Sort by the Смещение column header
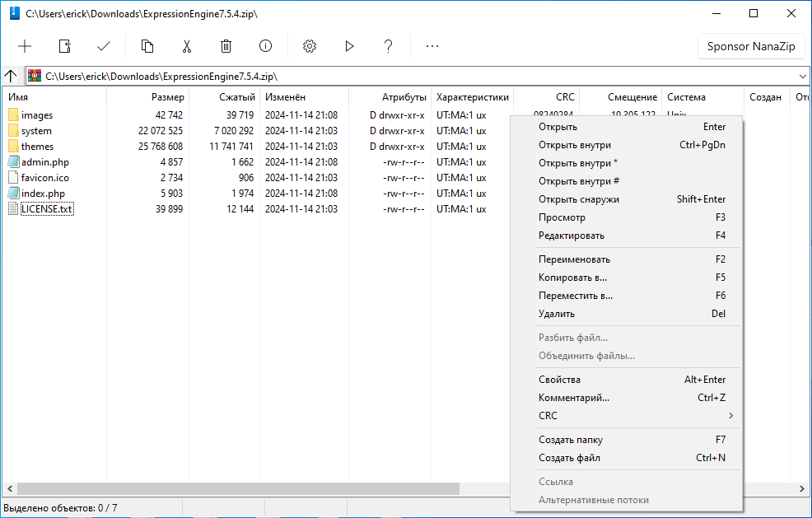The image size is (812, 518). (620, 97)
